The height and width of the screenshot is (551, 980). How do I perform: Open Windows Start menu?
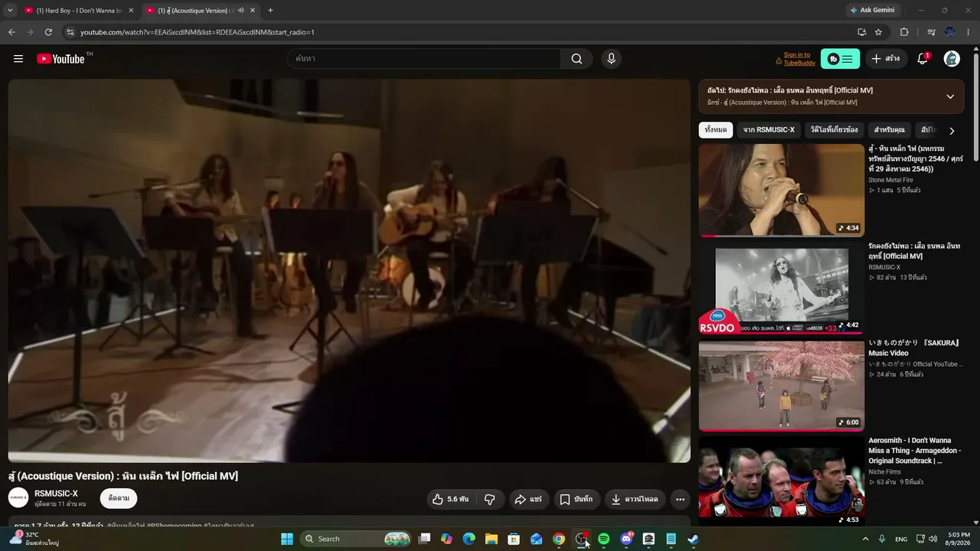pyautogui.click(x=287, y=539)
